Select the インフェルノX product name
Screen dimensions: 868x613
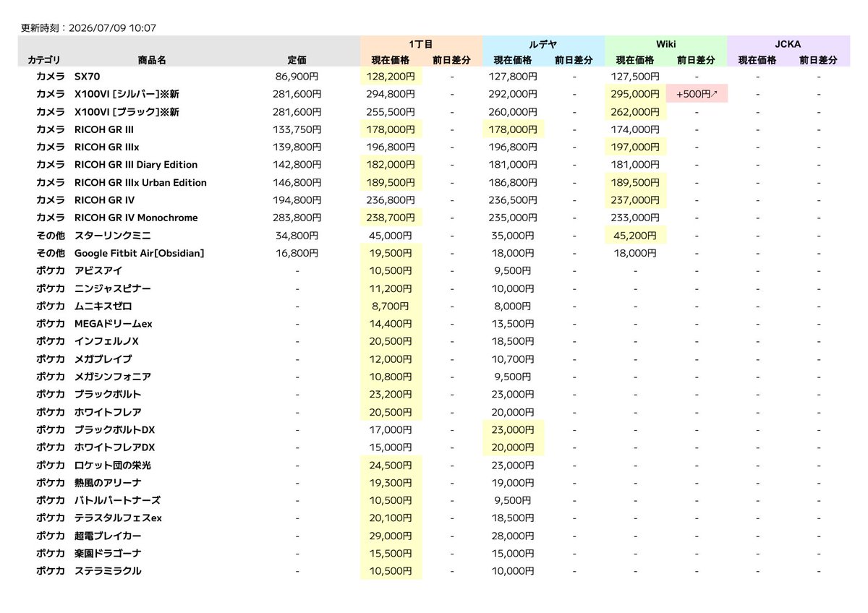[x=106, y=341]
